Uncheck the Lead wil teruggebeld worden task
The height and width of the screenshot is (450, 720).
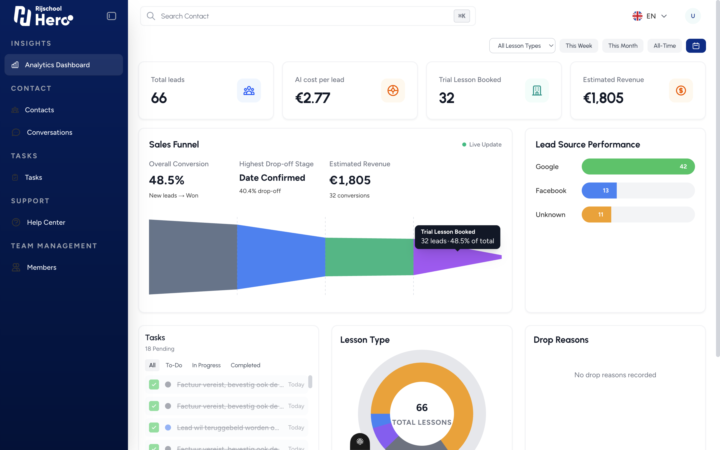tap(154, 428)
